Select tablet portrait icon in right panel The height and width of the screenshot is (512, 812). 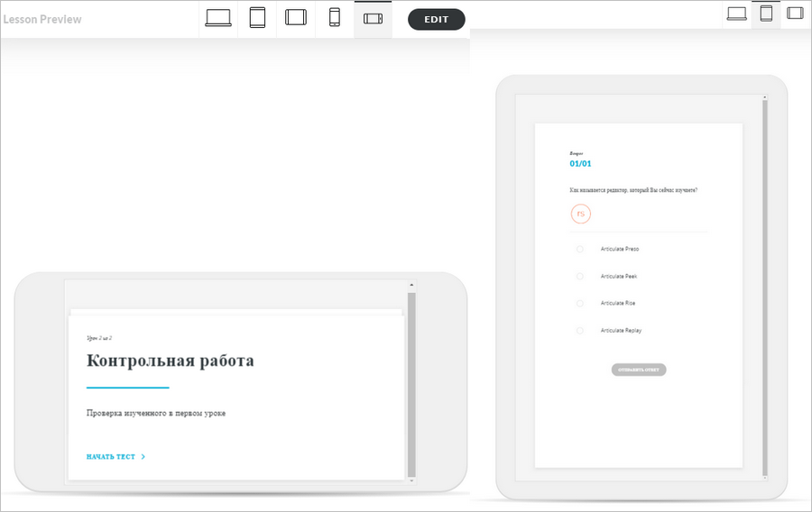click(x=766, y=14)
